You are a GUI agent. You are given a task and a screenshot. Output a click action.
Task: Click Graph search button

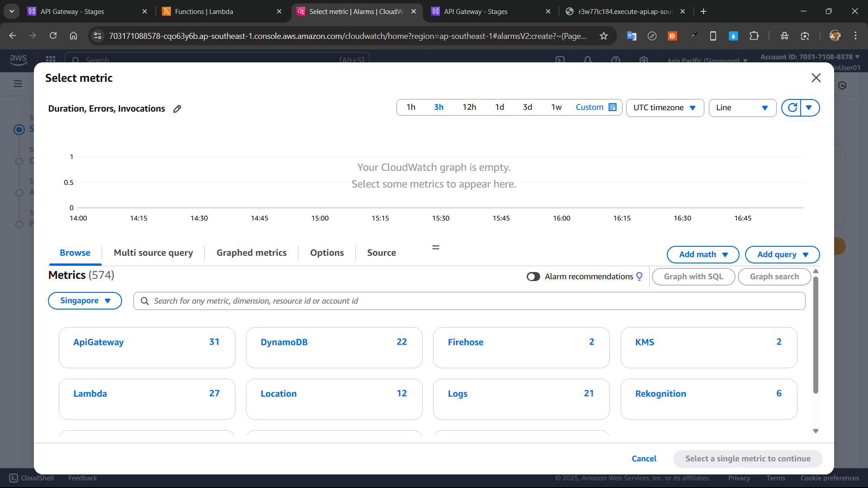pyautogui.click(x=774, y=277)
